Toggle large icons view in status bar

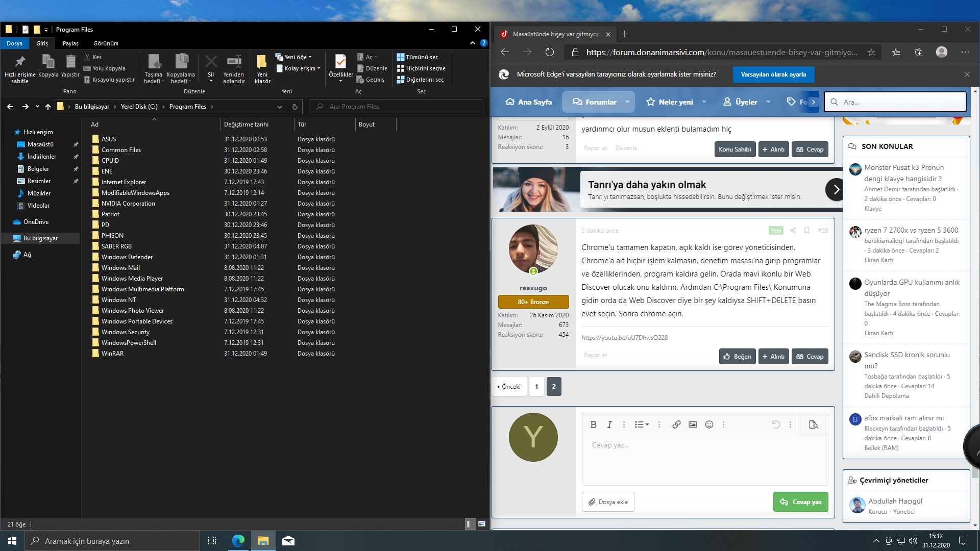[x=482, y=524]
